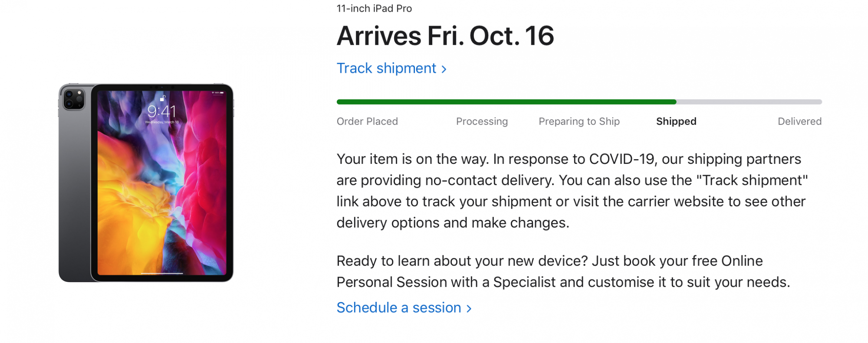Open the Schedule a session link
This screenshot has height=343, width=868.
pyautogui.click(x=398, y=308)
